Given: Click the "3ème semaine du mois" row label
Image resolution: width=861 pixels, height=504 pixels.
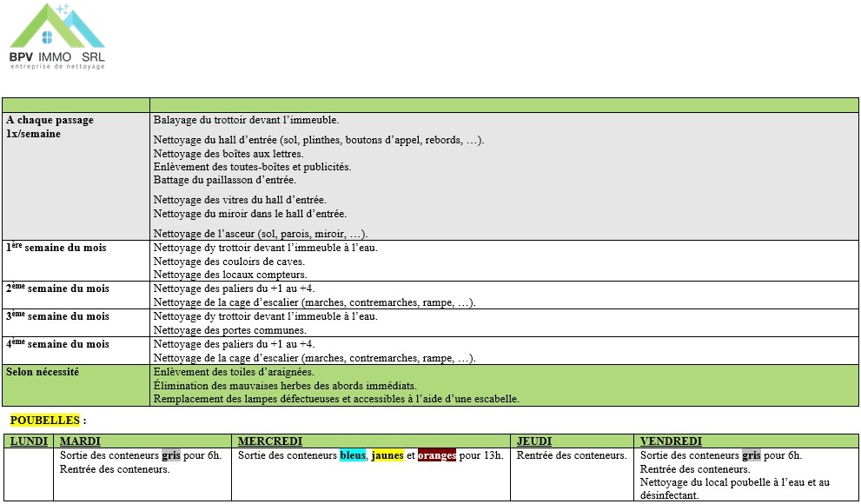Looking at the screenshot, I should point(57,316).
